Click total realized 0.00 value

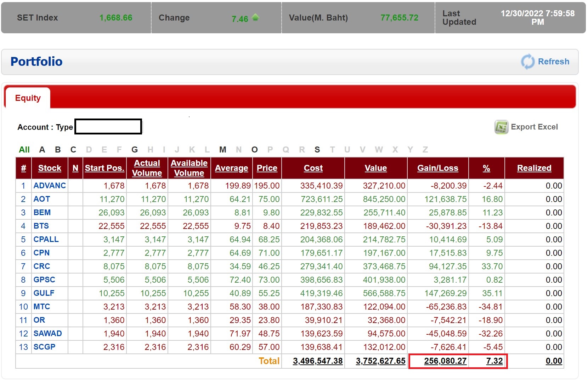554,361
